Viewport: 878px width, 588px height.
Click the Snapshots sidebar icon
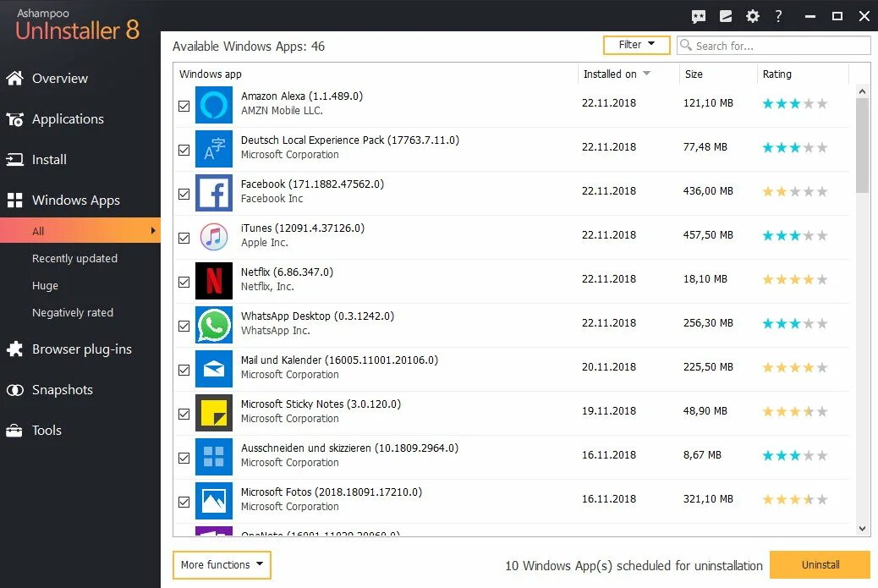tap(14, 390)
